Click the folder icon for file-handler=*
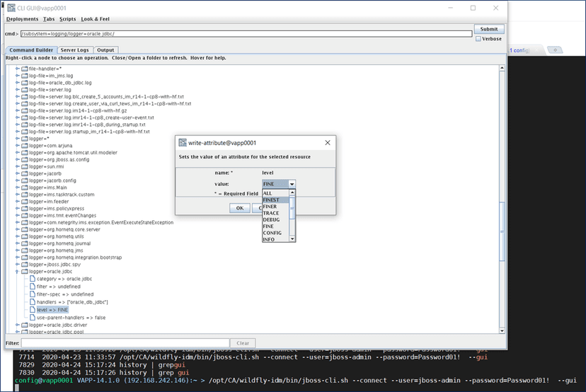The image size is (586, 392). [25, 69]
